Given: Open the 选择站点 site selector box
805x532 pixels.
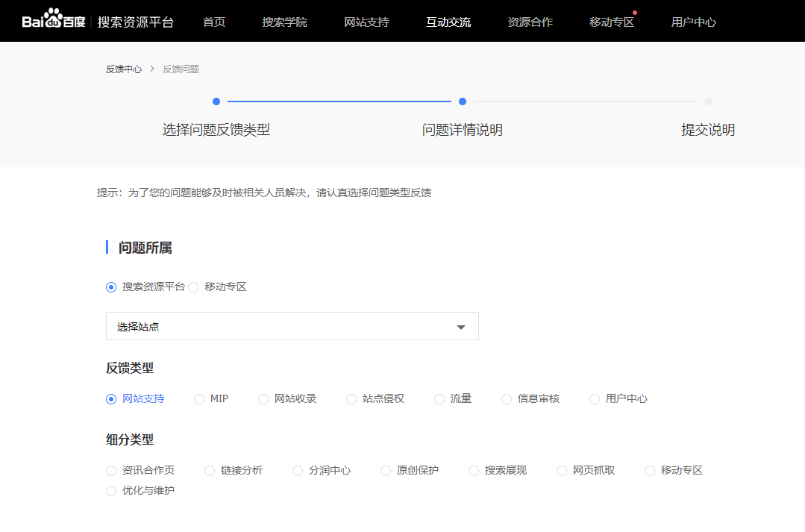Looking at the screenshot, I should tap(284, 327).
